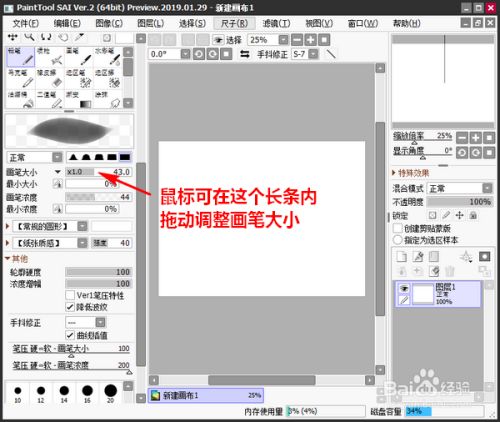Select the 二值笔 binary pen tool
Screen dimensions: 500x422
(x=49, y=99)
